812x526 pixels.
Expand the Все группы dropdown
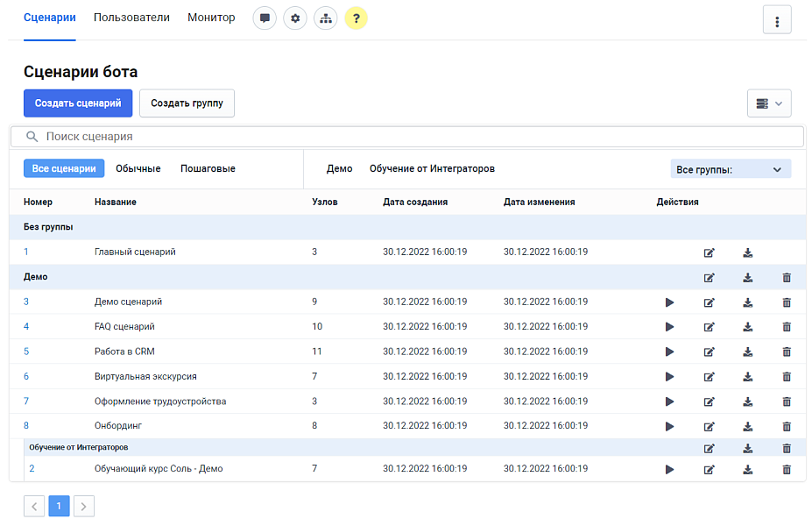(x=730, y=169)
